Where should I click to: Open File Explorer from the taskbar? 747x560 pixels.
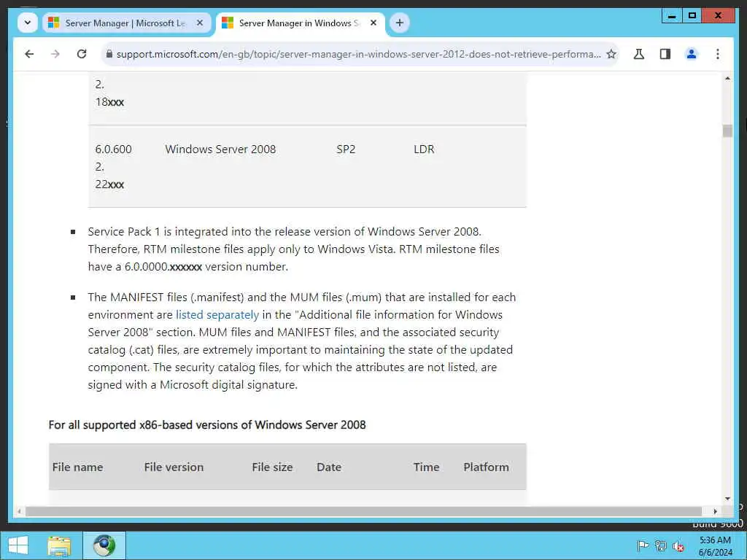tap(59, 545)
